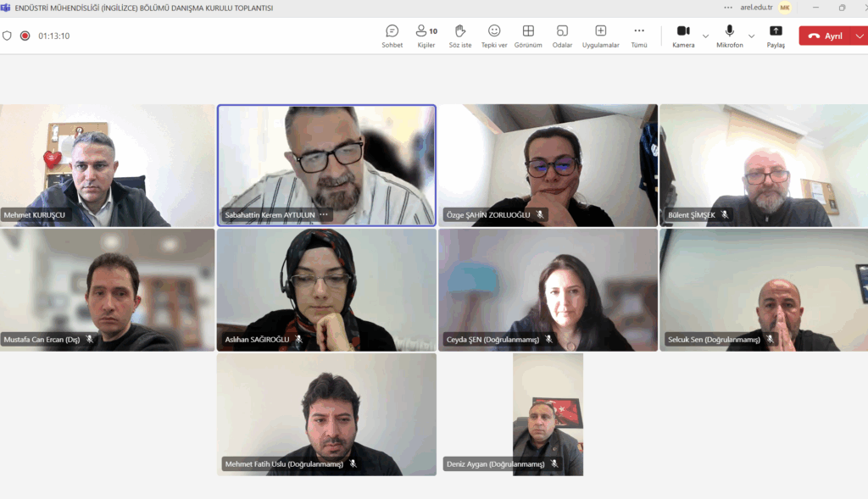Click muted mic icon of Mehmet Fatih Uslu

click(x=353, y=463)
